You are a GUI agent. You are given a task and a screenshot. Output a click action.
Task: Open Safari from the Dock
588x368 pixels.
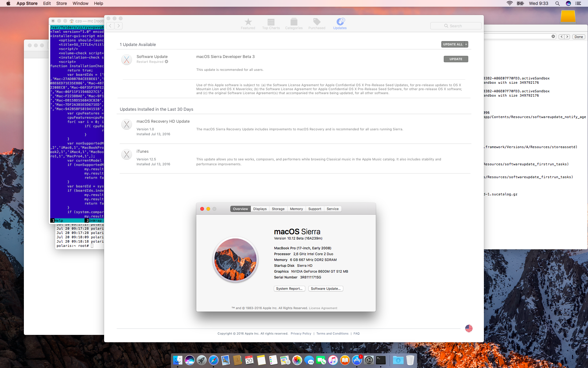point(213,360)
